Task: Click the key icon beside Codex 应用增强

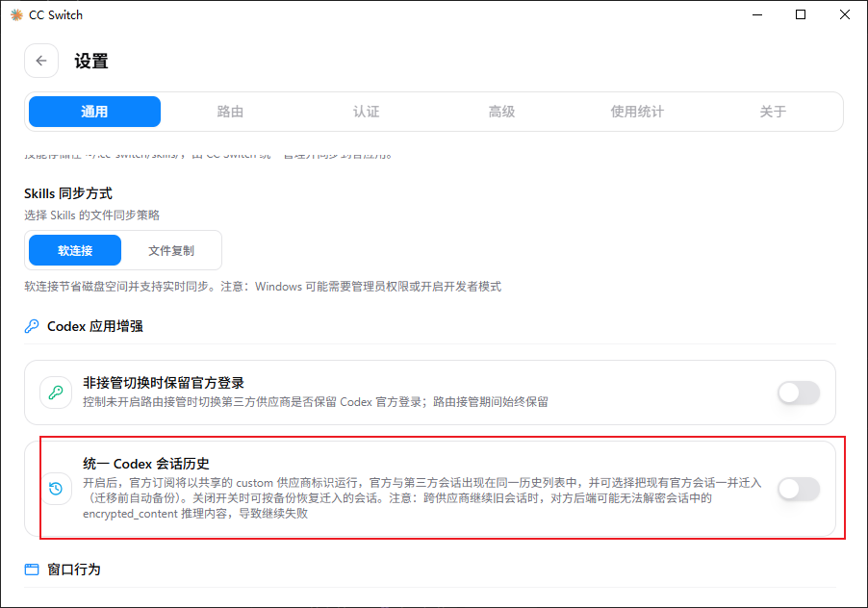Action: pyautogui.click(x=32, y=326)
